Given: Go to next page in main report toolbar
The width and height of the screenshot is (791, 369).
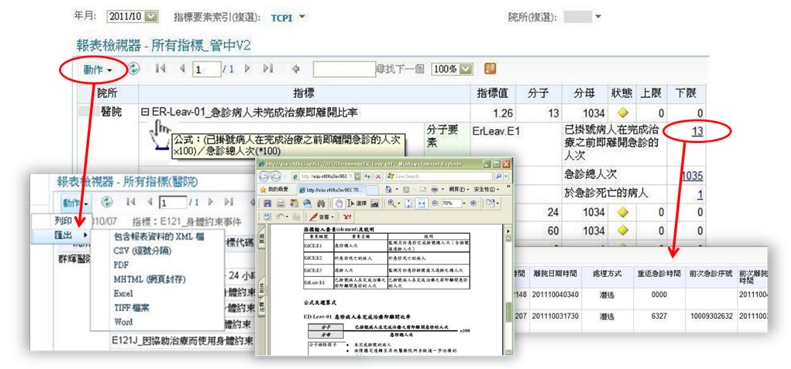Looking at the screenshot, I should pyautogui.click(x=248, y=69).
